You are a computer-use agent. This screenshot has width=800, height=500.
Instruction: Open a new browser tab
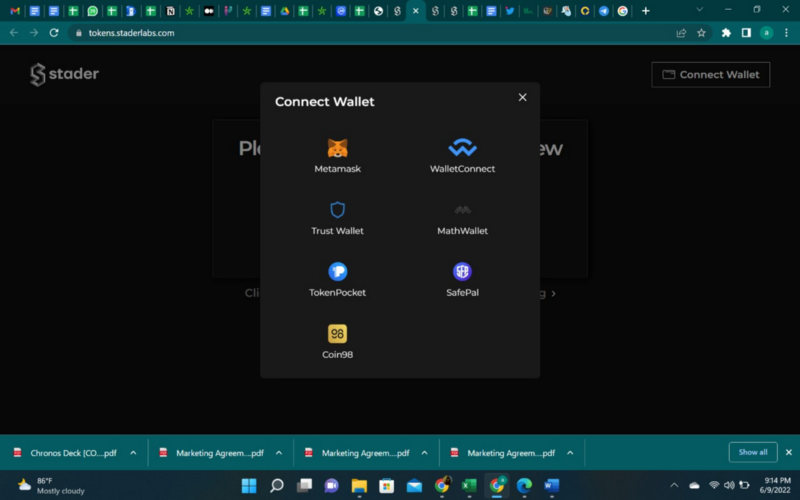(x=645, y=11)
